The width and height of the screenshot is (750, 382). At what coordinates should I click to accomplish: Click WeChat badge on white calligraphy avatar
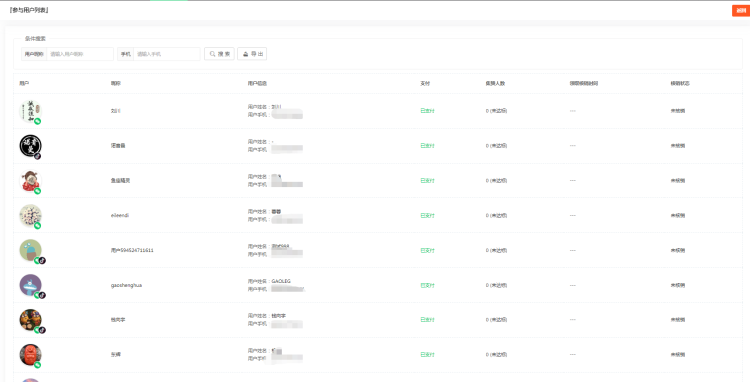(37, 121)
